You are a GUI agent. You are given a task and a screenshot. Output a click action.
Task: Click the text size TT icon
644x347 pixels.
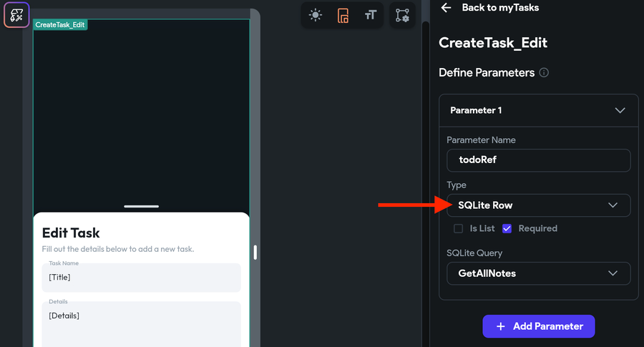[x=371, y=16]
